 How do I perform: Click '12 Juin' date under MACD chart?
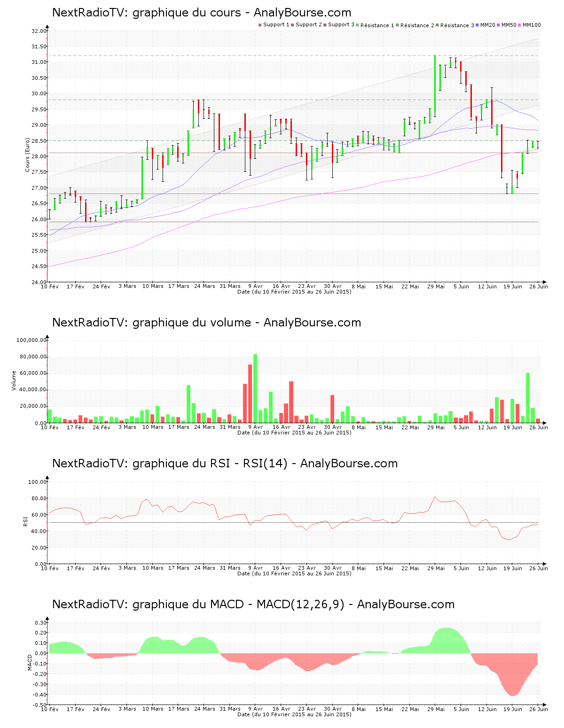487,709
